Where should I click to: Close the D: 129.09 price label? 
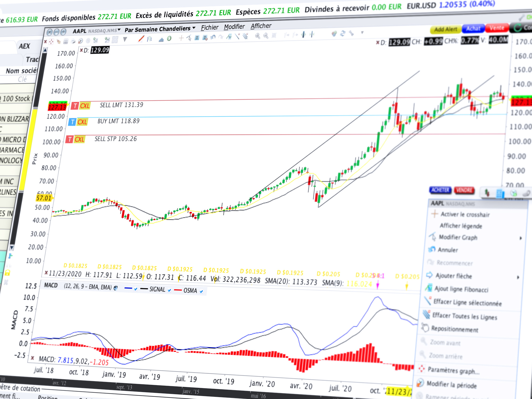coord(81,51)
